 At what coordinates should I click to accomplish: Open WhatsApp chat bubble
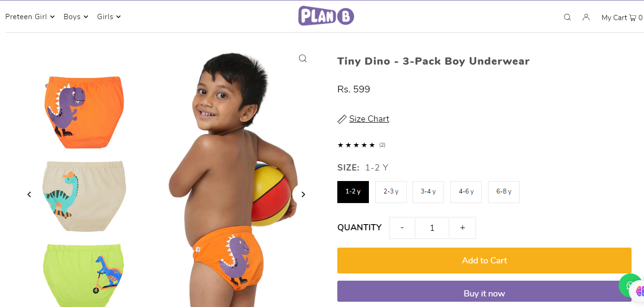[630, 285]
